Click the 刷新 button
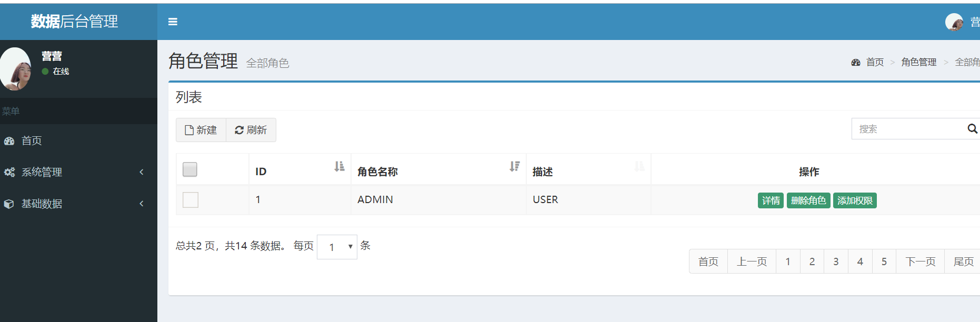The width and height of the screenshot is (980, 322). click(251, 130)
